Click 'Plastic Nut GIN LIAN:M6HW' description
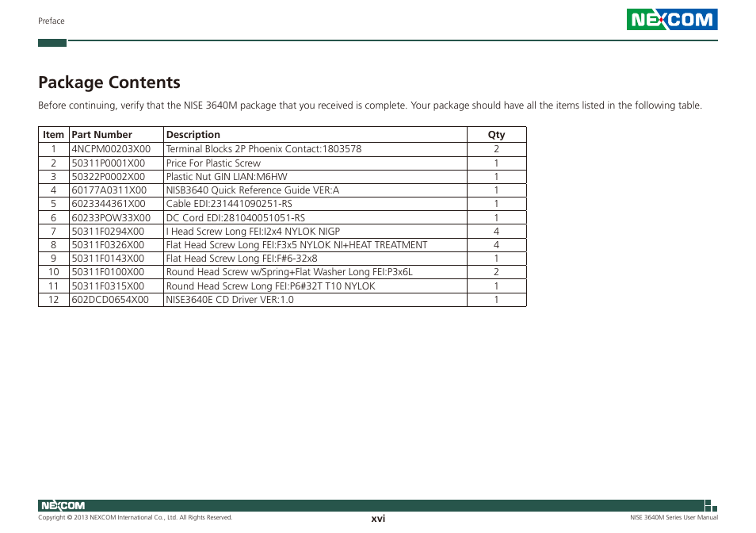Viewport: 756px width, 533px height. pyautogui.click(x=227, y=177)
